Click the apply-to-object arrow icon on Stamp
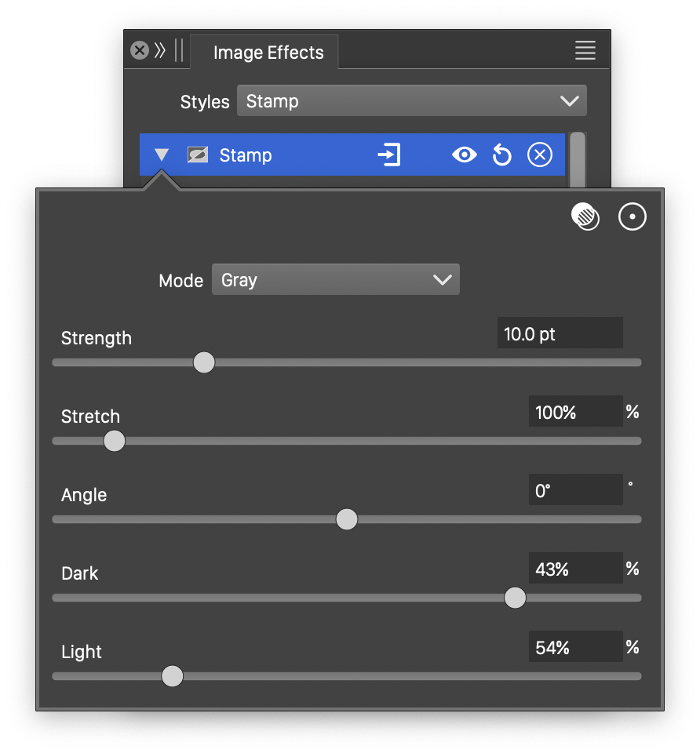This screenshot has width=700, height=753. point(389,155)
